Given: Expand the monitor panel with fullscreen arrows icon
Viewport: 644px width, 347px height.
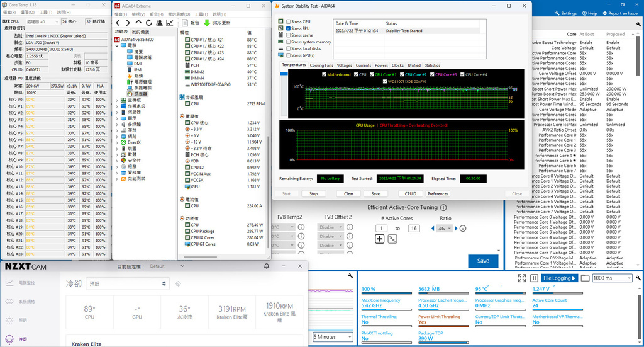Looking at the screenshot, I should (x=521, y=278).
